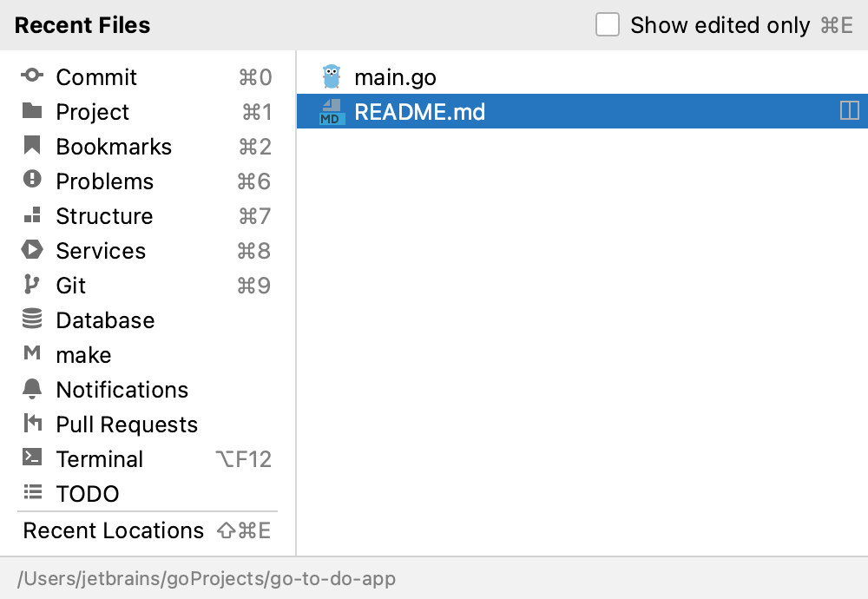Open Notifications tool window

click(x=122, y=390)
